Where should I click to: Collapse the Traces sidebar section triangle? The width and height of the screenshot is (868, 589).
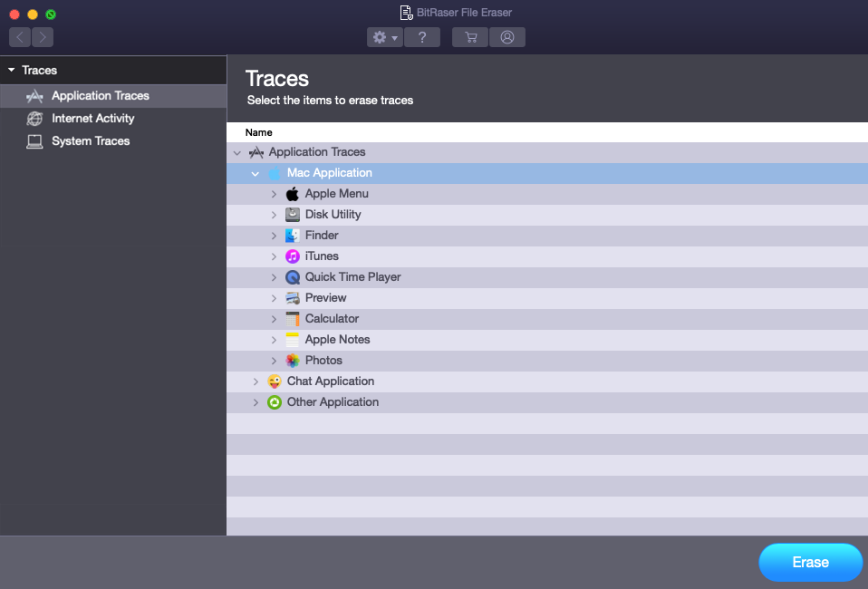coord(11,70)
